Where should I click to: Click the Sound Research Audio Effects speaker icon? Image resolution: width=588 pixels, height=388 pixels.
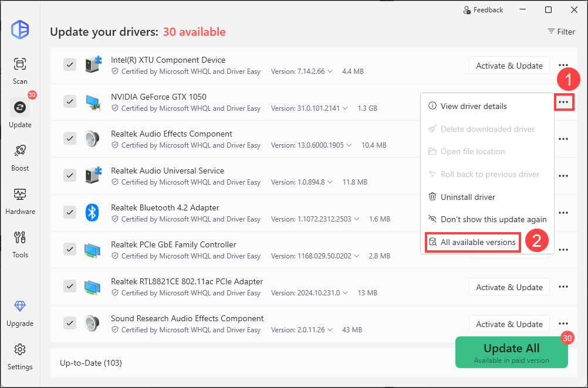click(x=92, y=323)
